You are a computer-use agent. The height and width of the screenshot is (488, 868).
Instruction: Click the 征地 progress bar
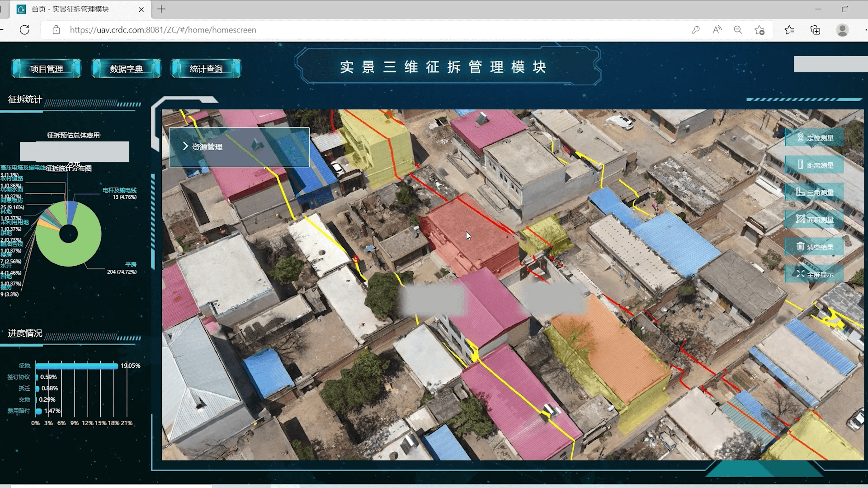click(x=76, y=366)
